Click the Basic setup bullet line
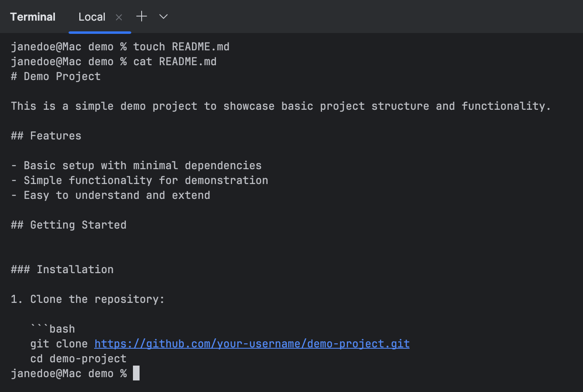The width and height of the screenshot is (583, 392). tap(136, 165)
